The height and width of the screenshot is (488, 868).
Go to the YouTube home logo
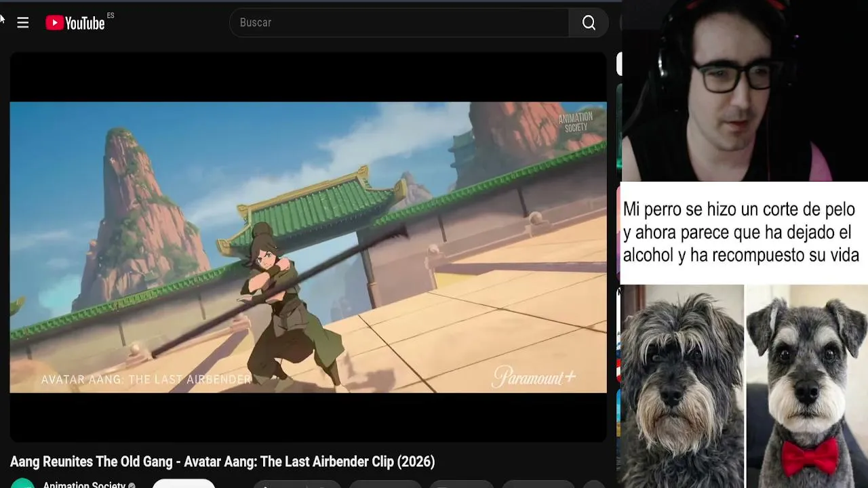pos(75,23)
